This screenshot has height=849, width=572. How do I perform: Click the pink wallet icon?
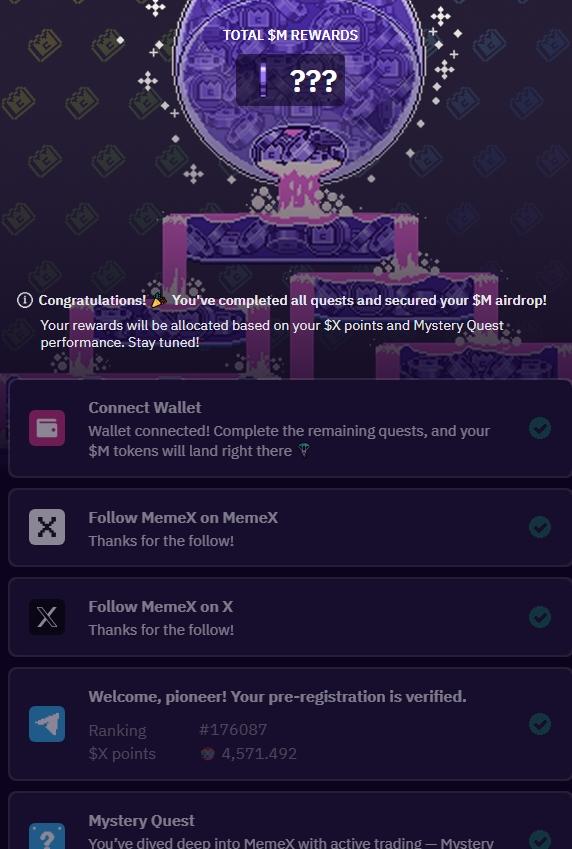pos(47,428)
